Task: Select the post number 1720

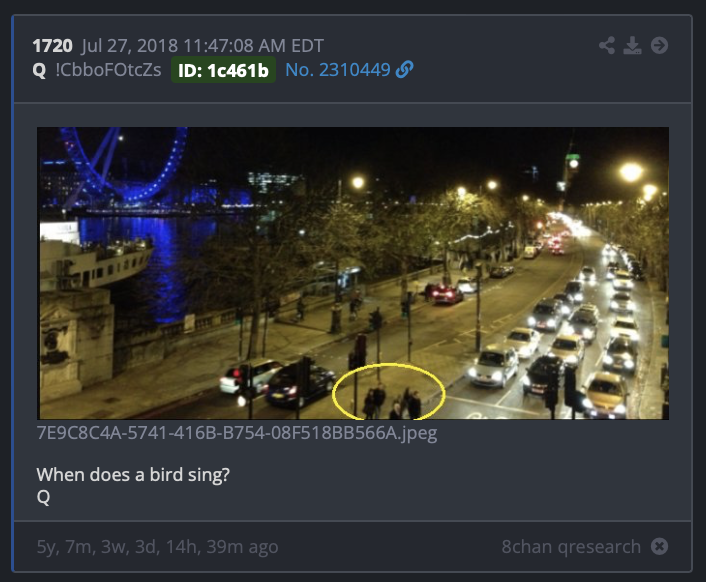Action: [52, 45]
